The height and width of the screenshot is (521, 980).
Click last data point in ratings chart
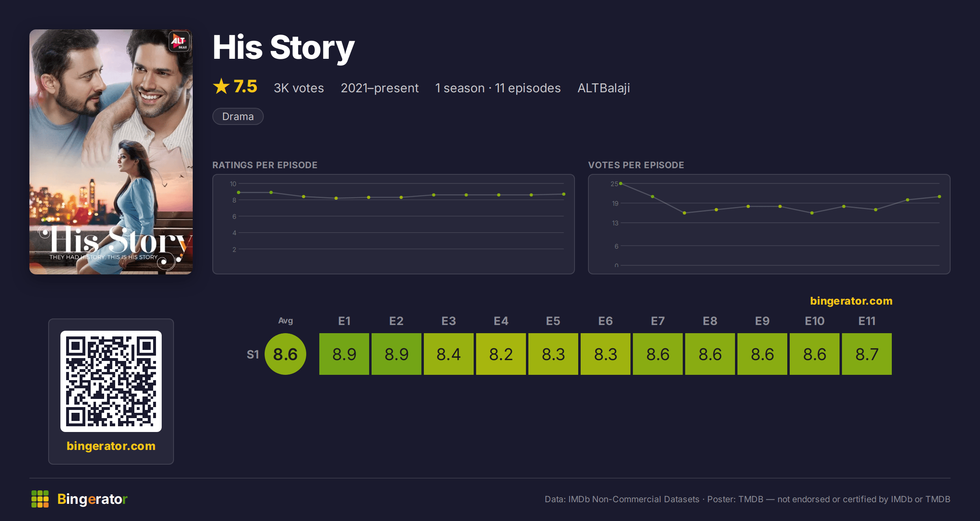tap(564, 194)
